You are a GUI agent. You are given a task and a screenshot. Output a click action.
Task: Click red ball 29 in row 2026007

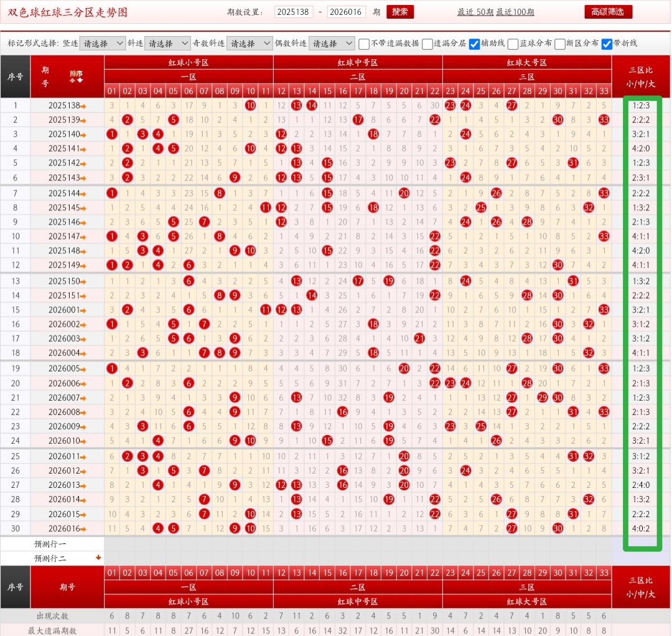pyautogui.click(x=543, y=397)
